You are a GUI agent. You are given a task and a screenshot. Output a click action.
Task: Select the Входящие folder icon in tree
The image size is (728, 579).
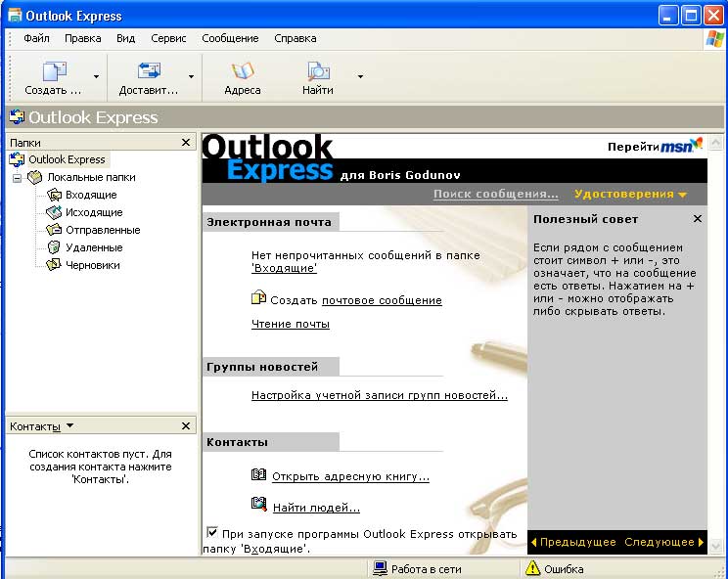pos(55,195)
